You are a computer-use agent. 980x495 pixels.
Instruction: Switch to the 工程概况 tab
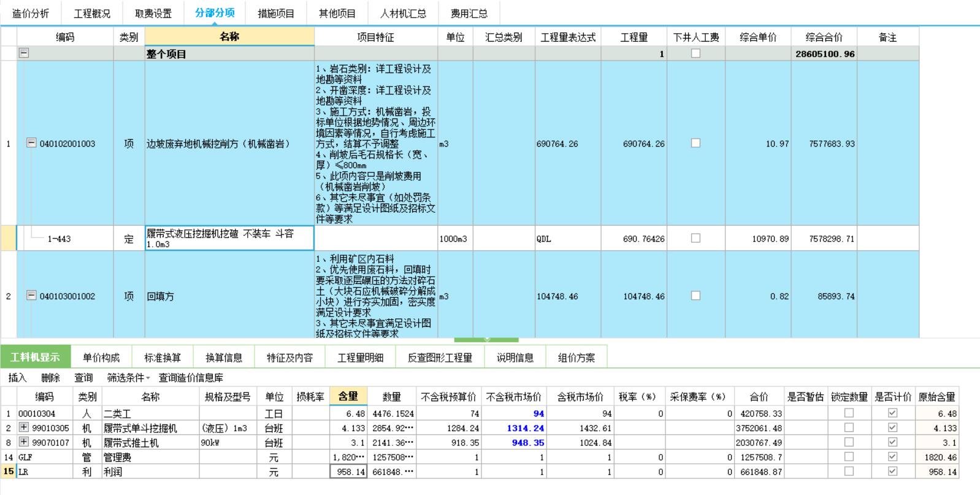coord(92,13)
